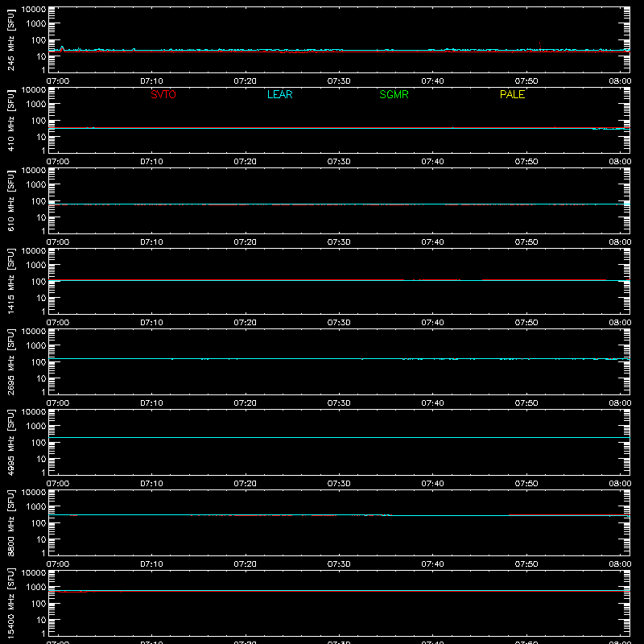Click the 100 tick label on the 610 MHz axis
The image size is (644, 644).
pos(39,201)
